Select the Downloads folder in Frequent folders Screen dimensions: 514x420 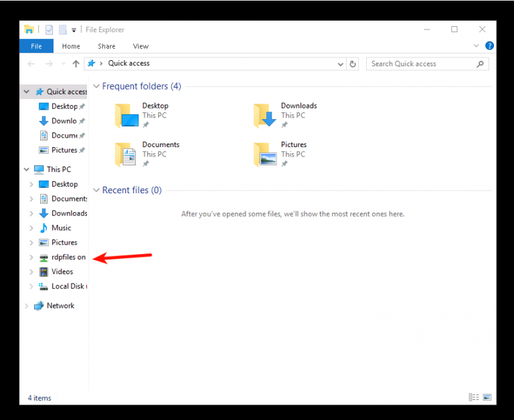(x=286, y=115)
